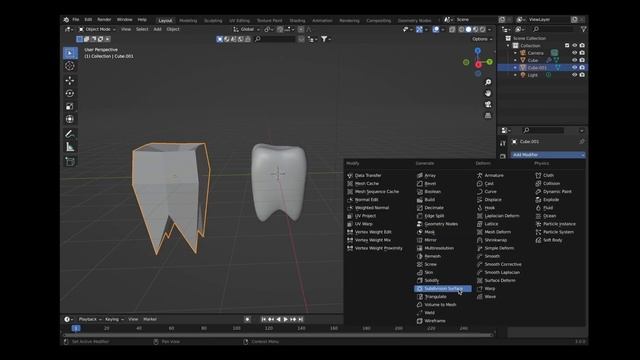Hide Light in viewport via eye icon
The width and height of the screenshot is (640, 360).
click(x=574, y=75)
